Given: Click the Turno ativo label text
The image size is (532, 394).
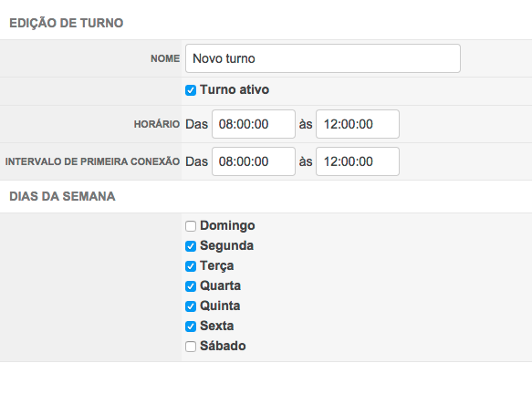Looking at the screenshot, I should 235,90.
